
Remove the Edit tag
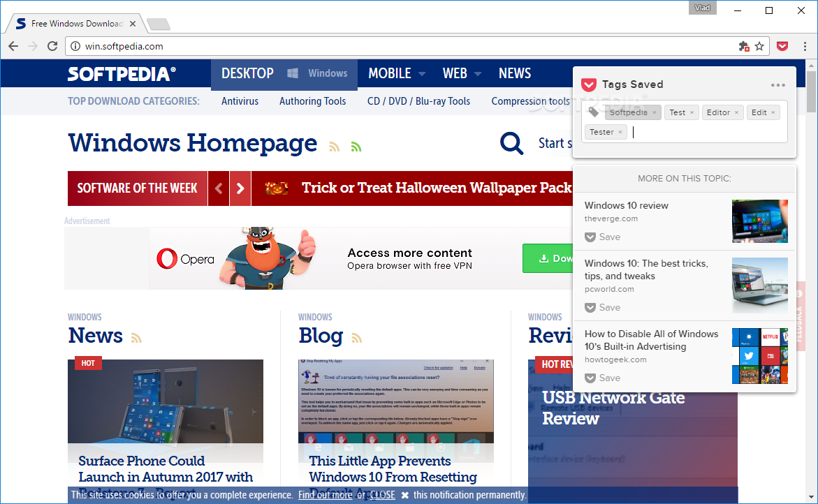(x=773, y=112)
